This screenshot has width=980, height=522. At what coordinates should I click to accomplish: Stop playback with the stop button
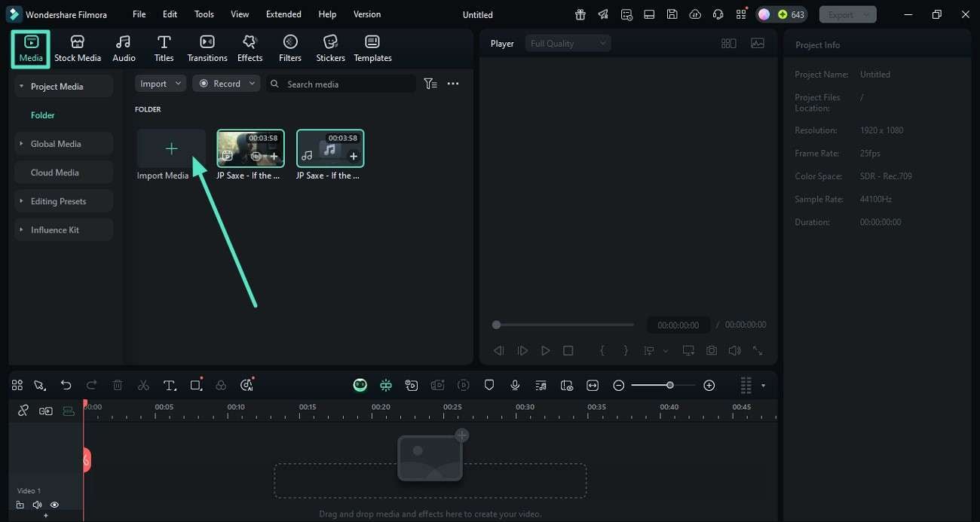568,351
